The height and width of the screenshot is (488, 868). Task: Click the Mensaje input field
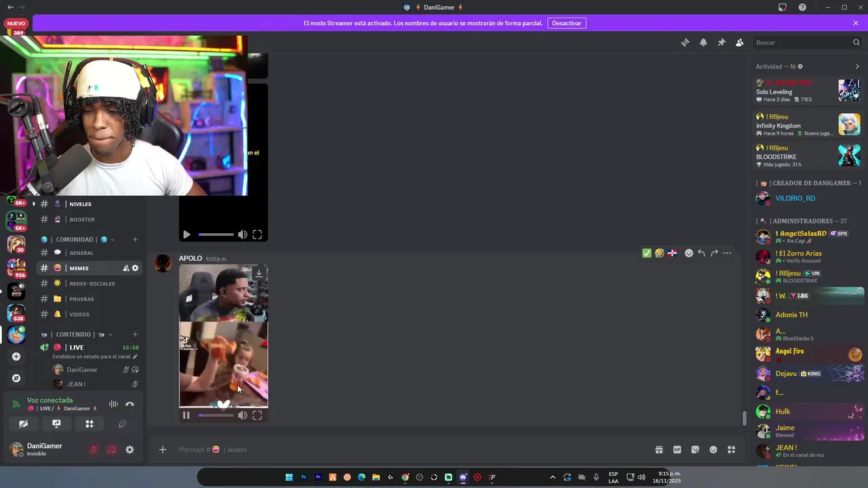point(407,449)
